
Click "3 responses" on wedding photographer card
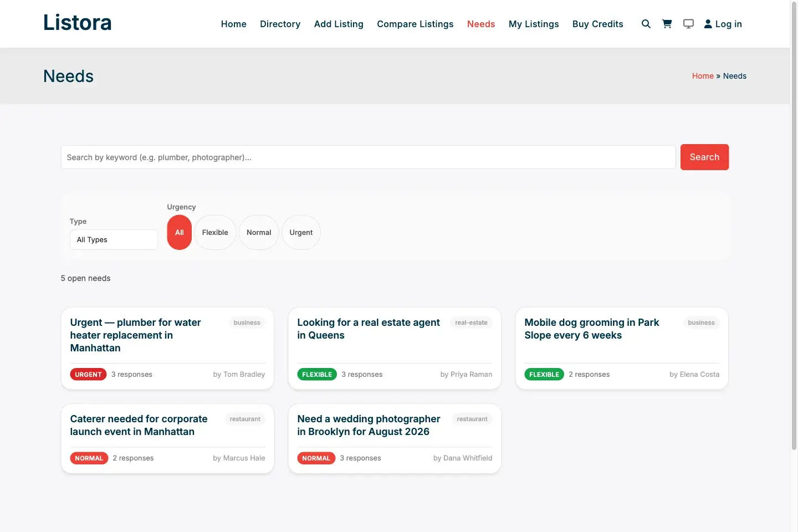[x=360, y=458]
